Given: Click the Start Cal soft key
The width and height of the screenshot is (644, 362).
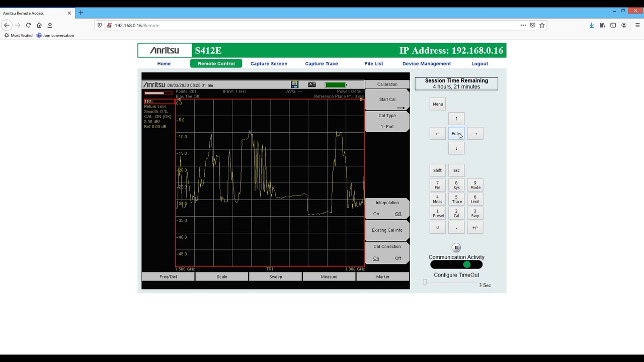Looking at the screenshot, I should (x=387, y=100).
